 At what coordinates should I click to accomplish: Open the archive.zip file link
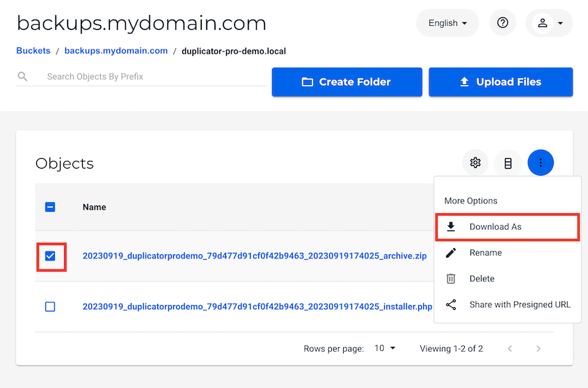click(255, 256)
